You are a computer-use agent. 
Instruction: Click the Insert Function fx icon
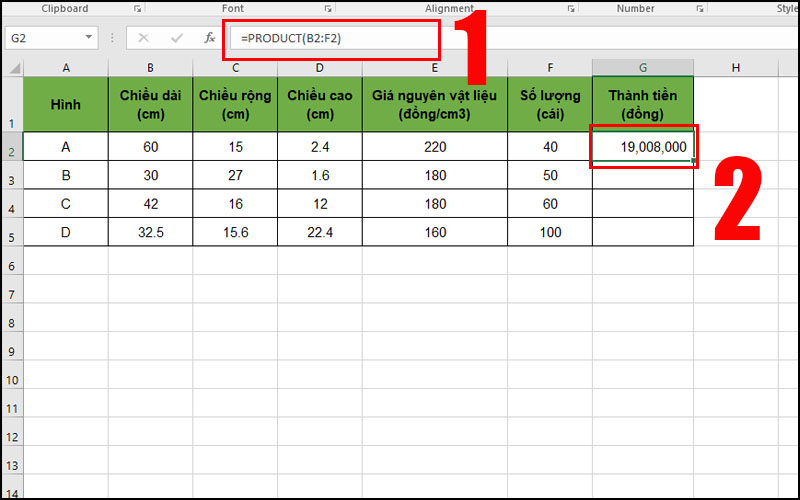tap(209, 38)
